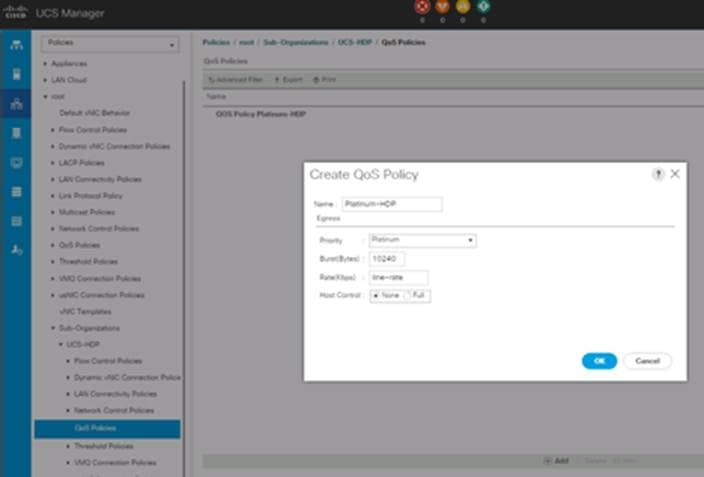The height and width of the screenshot is (477, 704).
Task: Open the SAN section in the sidebar
Action: [x=16, y=133]
